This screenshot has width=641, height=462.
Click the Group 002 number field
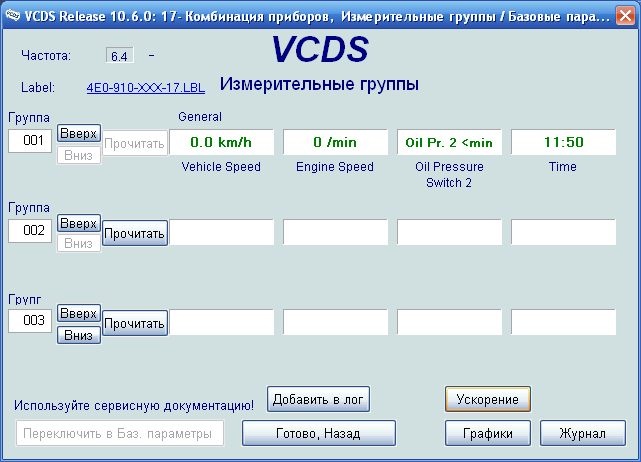30,231
